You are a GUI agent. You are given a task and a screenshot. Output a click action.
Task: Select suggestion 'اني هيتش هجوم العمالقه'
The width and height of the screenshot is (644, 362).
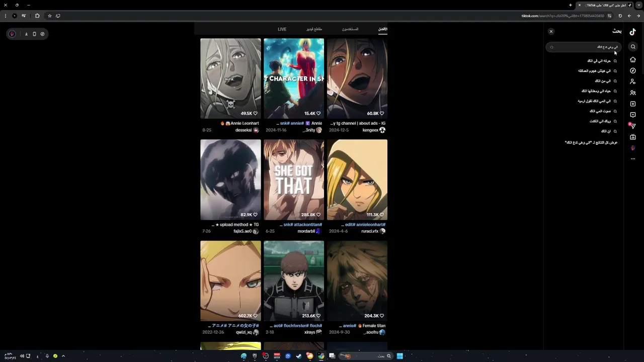pos(594,71)
